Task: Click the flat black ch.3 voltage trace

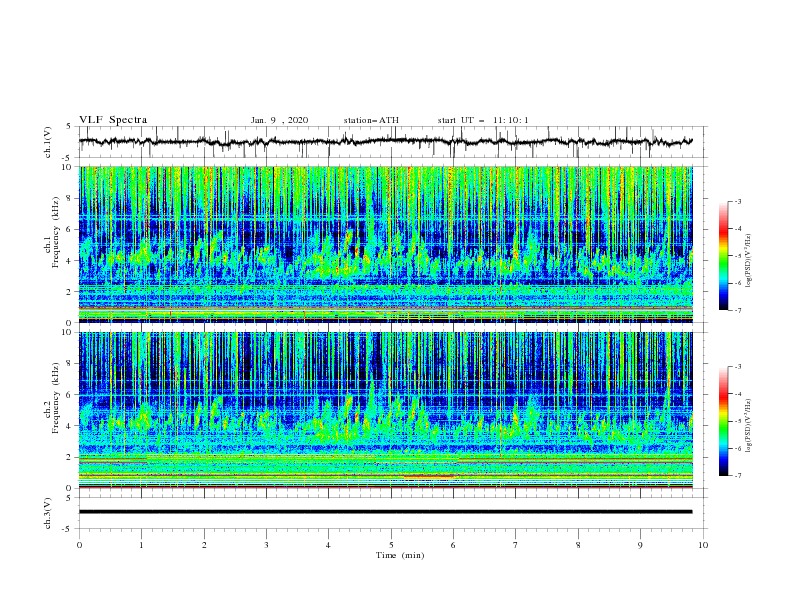Action: pyautogui.click(x=385, y=512)
